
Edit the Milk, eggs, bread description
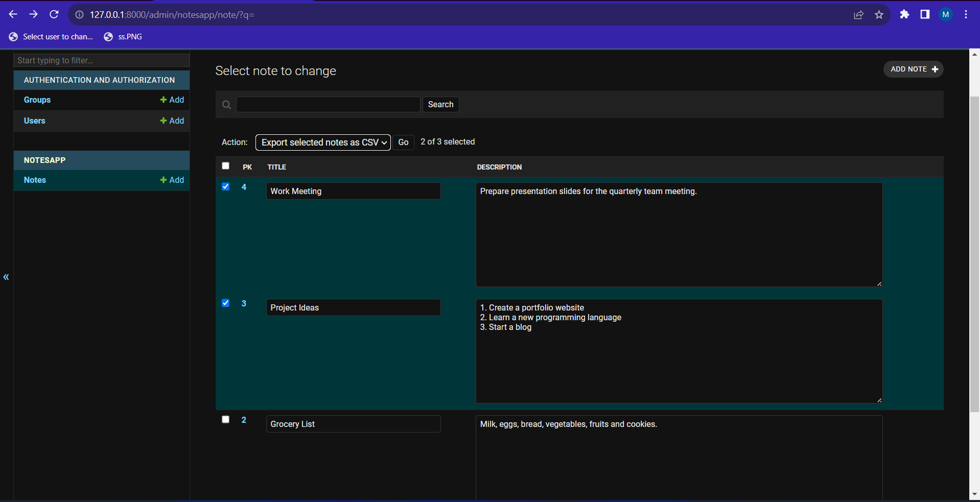pyautogui.click(x=679, y=458)
